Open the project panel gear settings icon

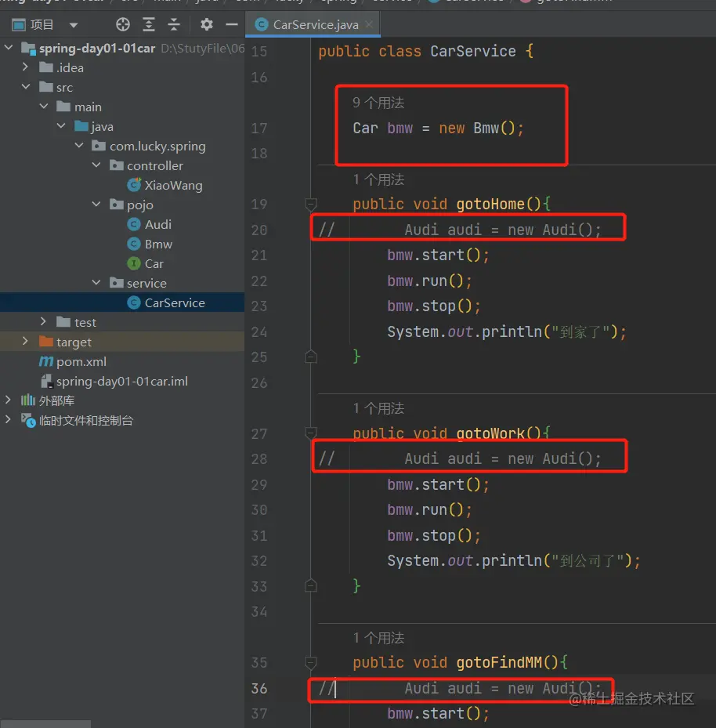(x=207, y=24)
